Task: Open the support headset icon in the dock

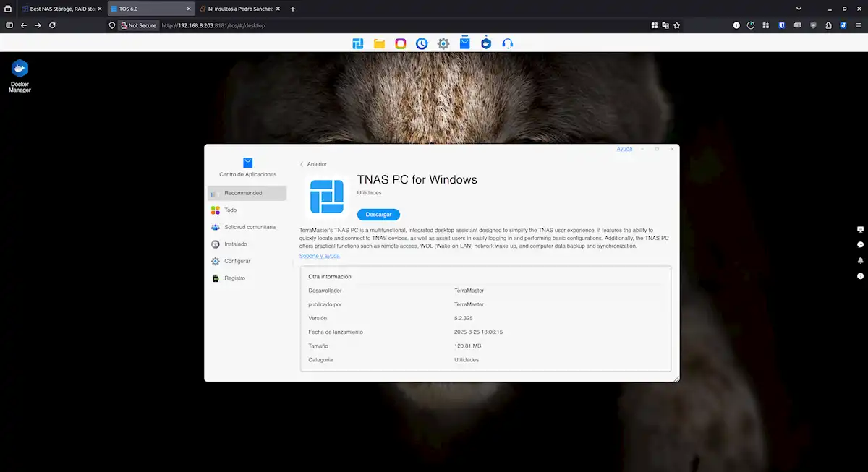Action: tap(508, 43)
